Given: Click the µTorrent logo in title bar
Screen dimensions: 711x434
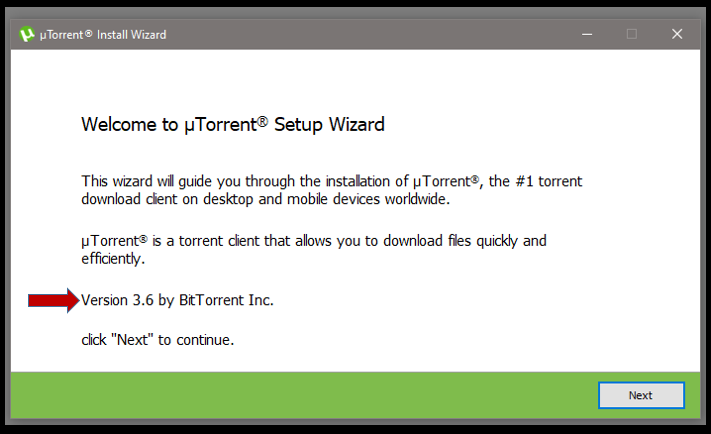Looking at the screenshot, I should point(27,34).
